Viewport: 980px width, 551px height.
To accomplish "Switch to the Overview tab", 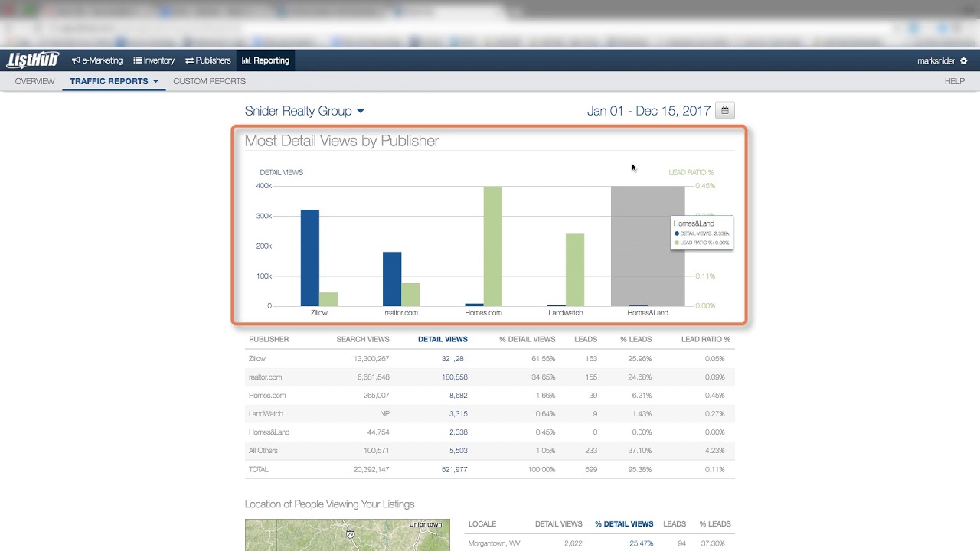I will (x=35, y=81).
